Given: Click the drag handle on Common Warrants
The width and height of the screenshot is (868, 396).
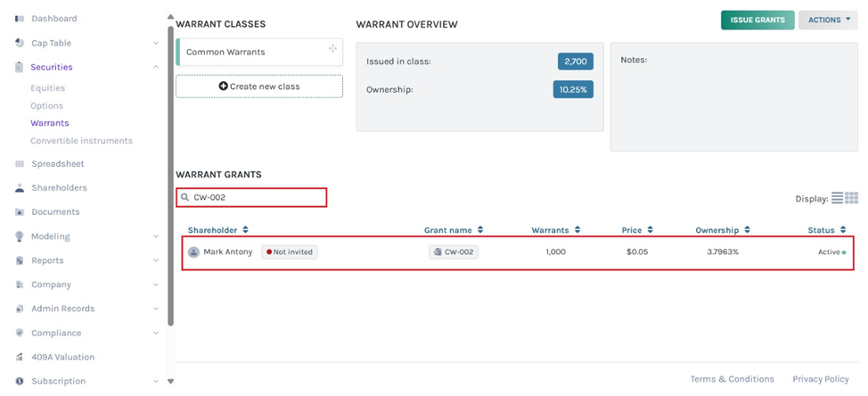Looking at the screenshot, I should pos(332,49).
